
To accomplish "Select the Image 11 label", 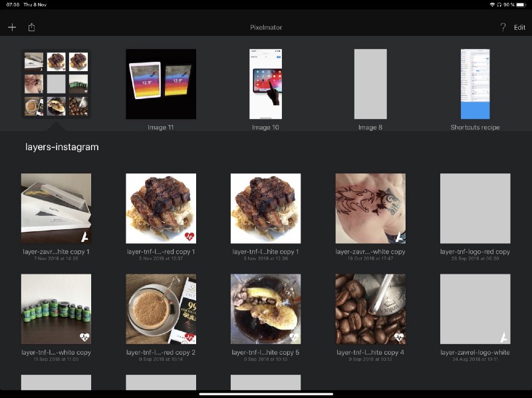I will coord(160,128).
